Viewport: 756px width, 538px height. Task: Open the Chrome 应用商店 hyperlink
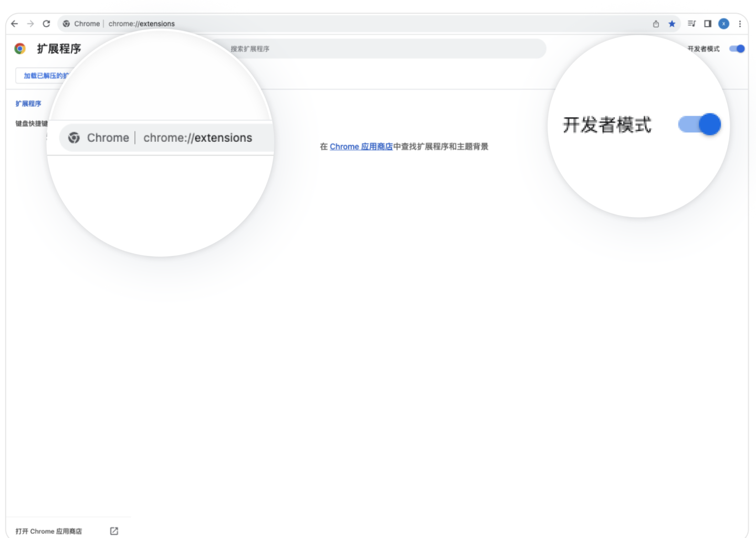(361, 147)
